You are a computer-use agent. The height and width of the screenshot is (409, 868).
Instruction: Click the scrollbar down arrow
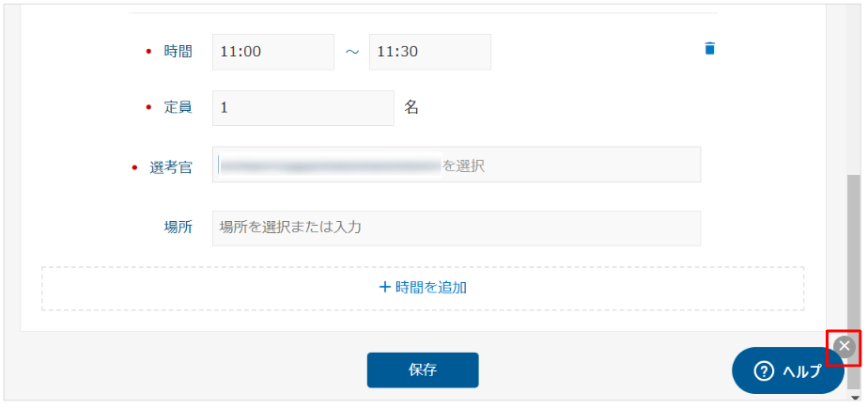coord(854,399)
